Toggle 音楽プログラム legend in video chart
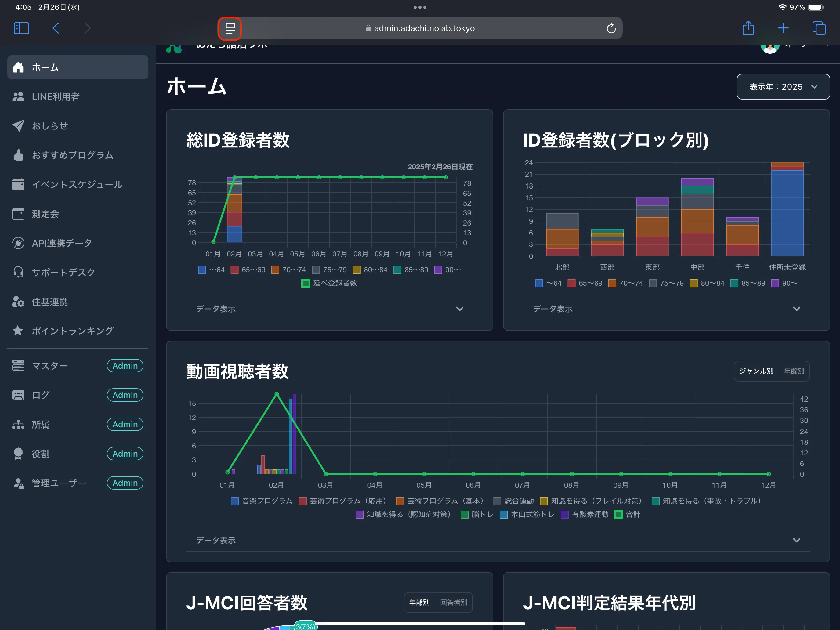Screen dimensions: 840x630 click(262, 501)
